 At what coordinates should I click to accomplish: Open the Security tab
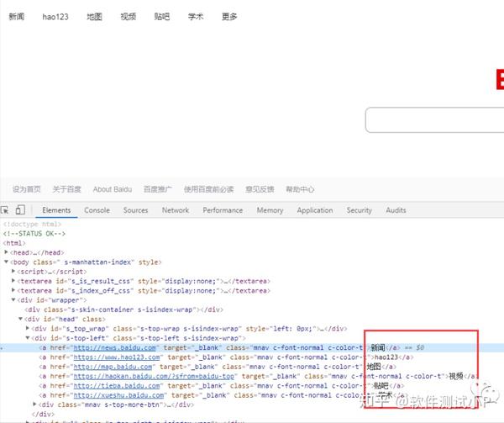[359, 210]
